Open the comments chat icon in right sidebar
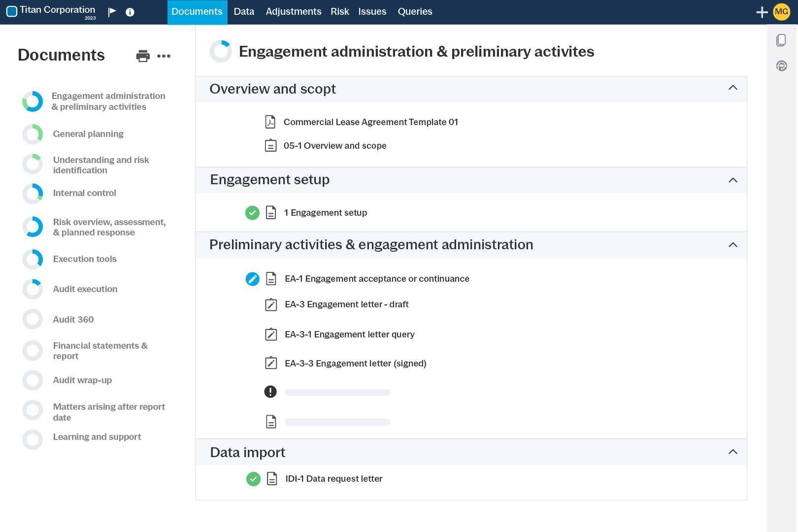The width and height of the screenshot is (798, 532). (781, 66)
